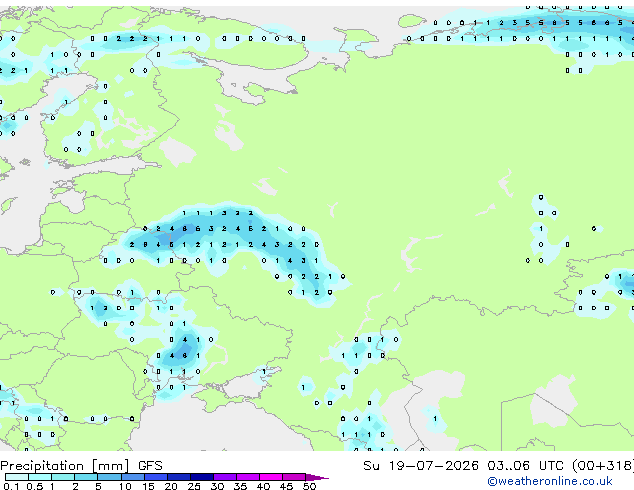Click the above-50 mm legend arrow tip
The width and height of the screenshot is (634, 490).
317,477
